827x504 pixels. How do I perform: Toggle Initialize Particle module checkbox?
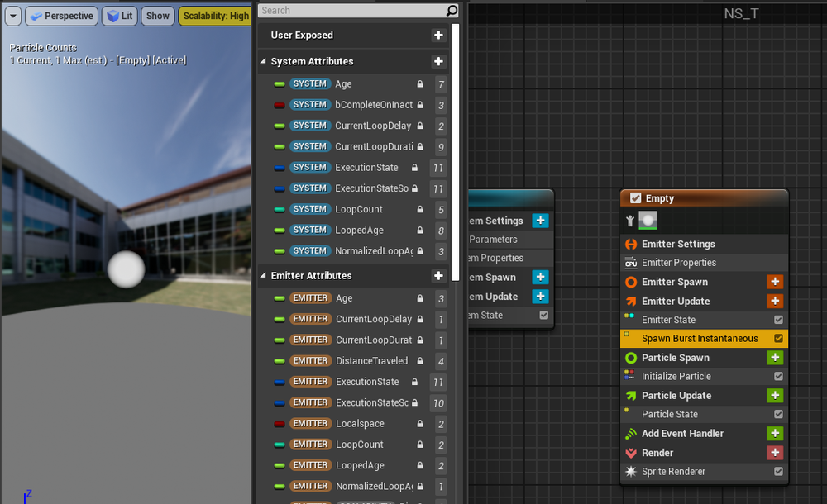coord(778,377)
